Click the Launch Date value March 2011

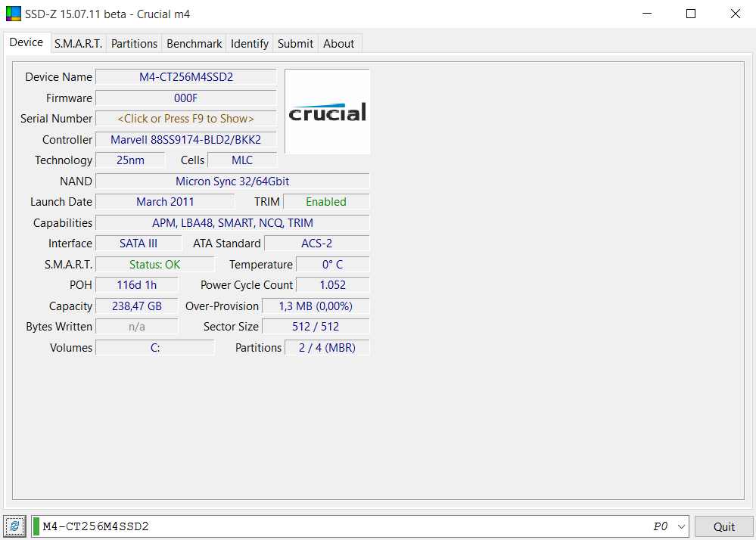165,202
